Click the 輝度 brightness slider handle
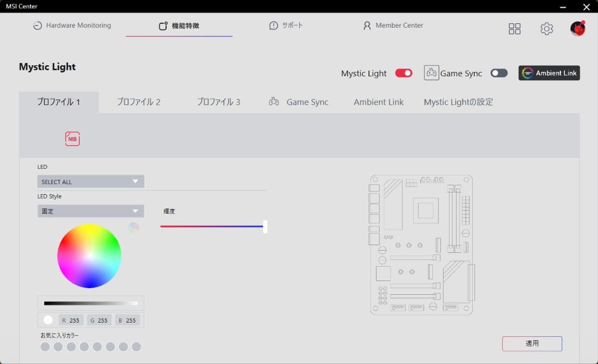 point(265,226)
